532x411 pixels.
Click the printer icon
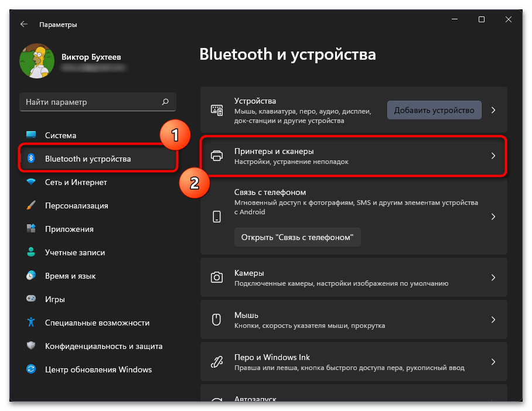pos(217,156)
